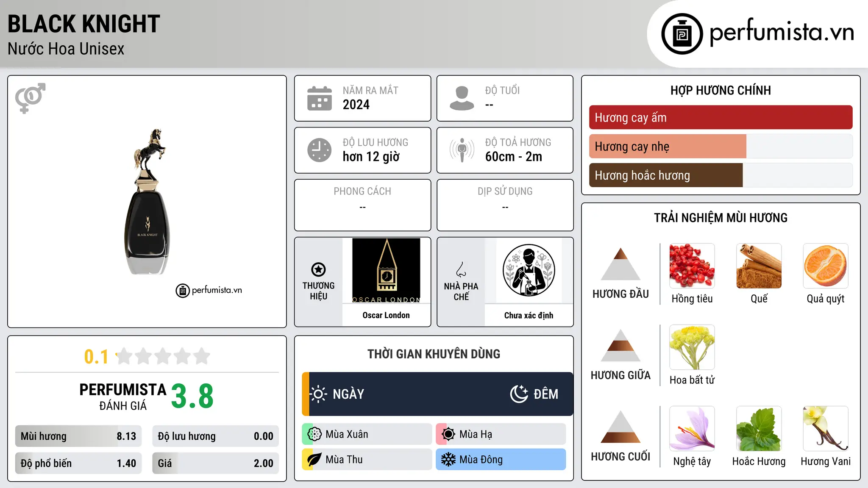Click the perfumista.vn site name text

pos(782,32)
